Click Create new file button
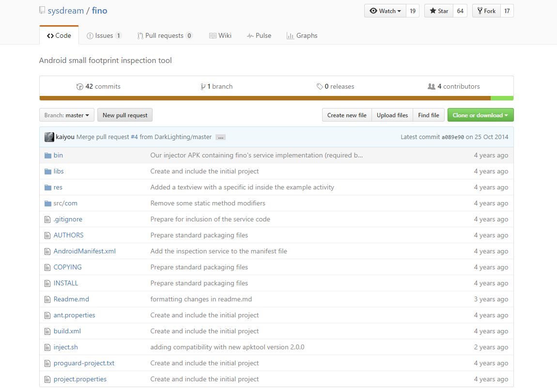Screen dimensions: 557x392 [347, 115]
